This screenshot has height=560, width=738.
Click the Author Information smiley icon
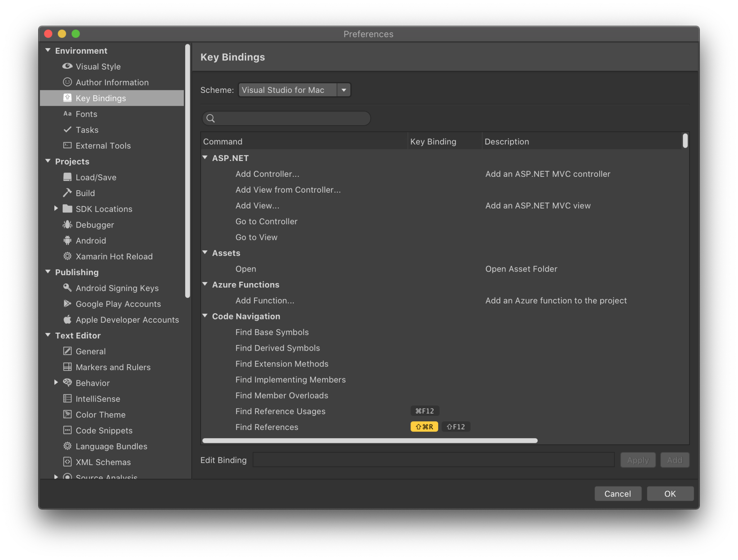click(67, 82)
